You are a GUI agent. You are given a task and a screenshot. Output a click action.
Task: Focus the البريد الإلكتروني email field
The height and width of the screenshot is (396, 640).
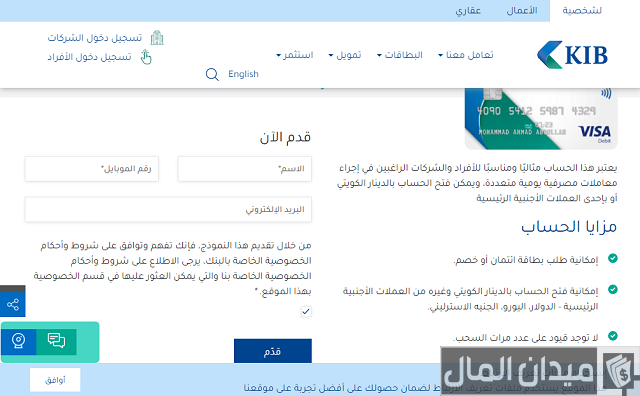168,209
